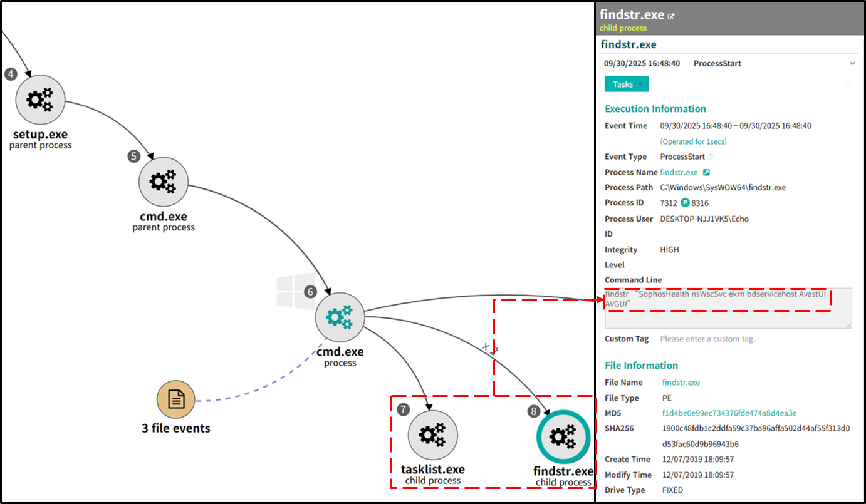Viewport: 866px width, 504px height.
Task: Click the step 6 number badge
Action: click(x=310, y=292)
